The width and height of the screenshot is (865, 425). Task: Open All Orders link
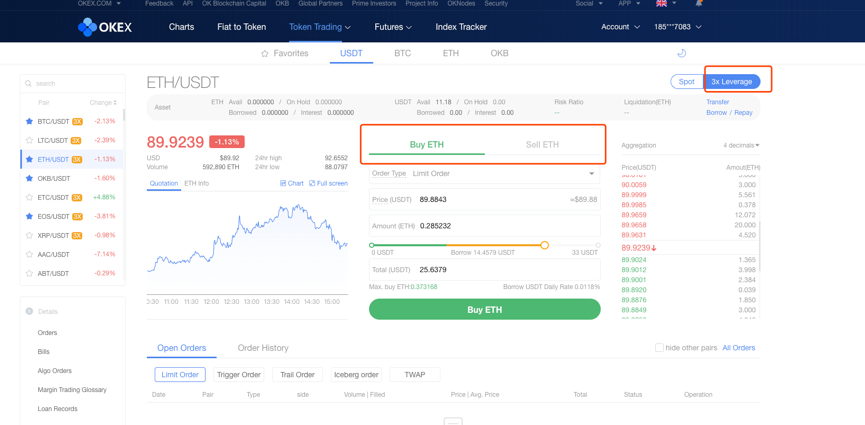pos(739,348)
